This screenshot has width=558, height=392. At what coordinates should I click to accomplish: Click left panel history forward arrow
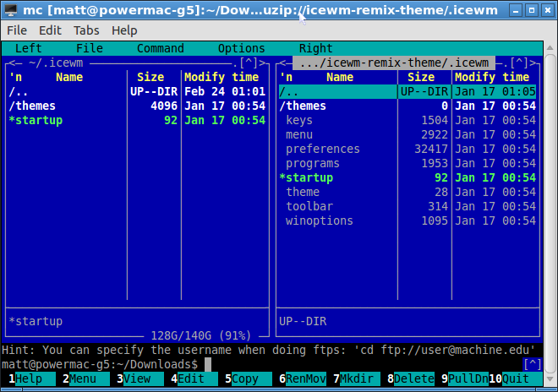(263, 63)
